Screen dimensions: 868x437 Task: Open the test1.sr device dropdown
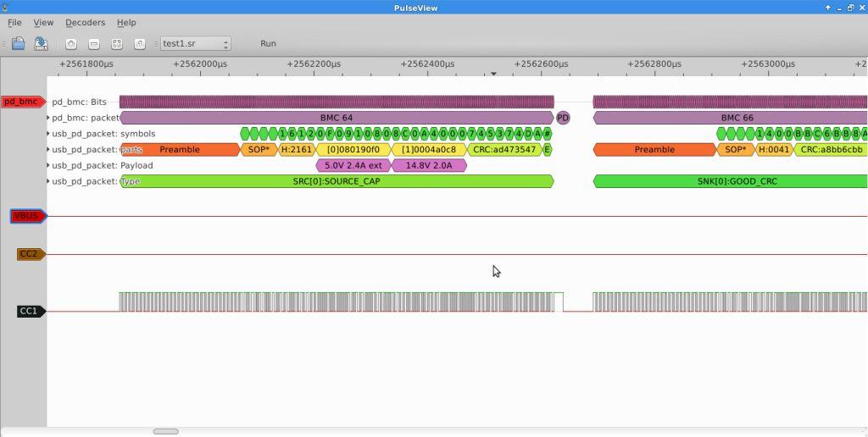pyautogui.click(x=196, y=43)
